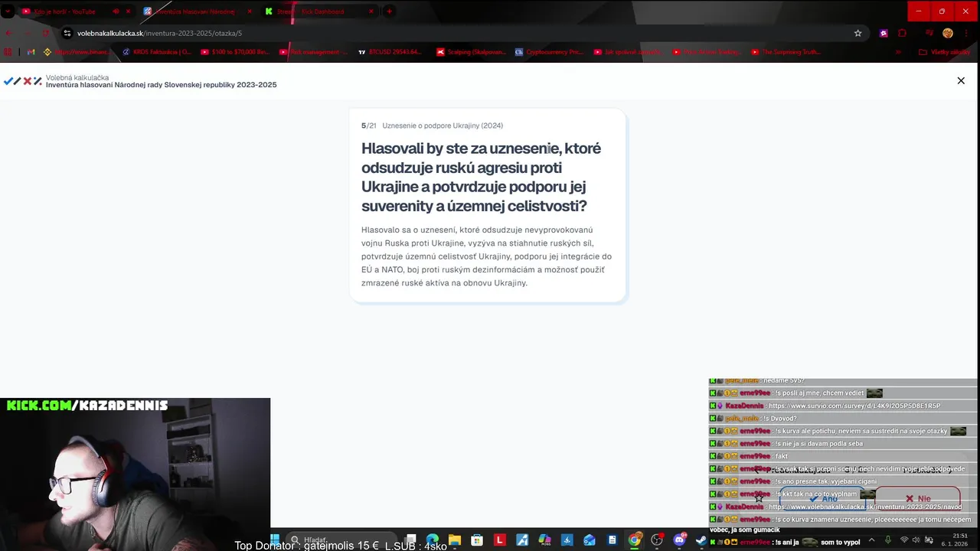The width and height of the screenshot is (980, 551).
Task: Open Microsoft Store from the taskbar
Action: coord(477,540)
